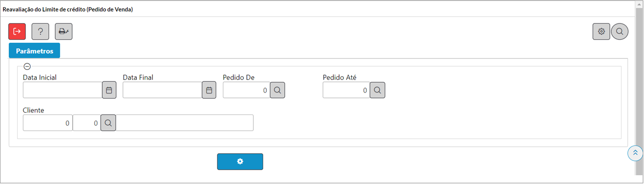Click the round search icon at top right
644x184 pixels.
pyautogui.click(x=620, y=31)
